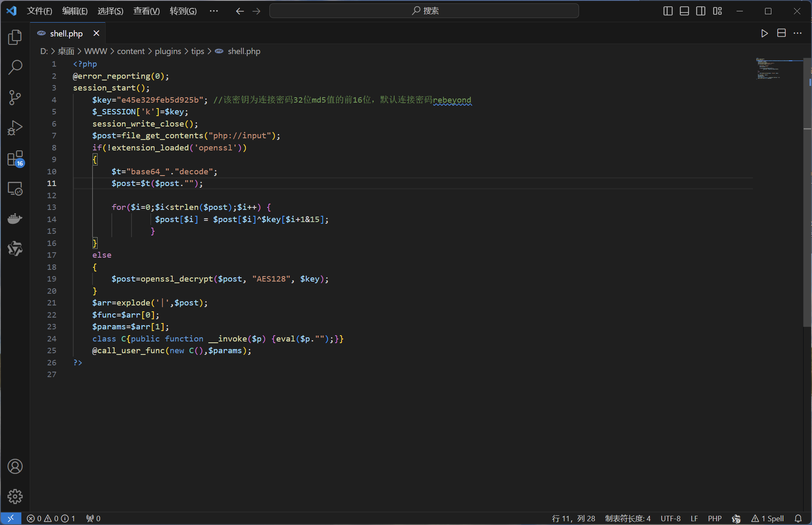Open the Source Control view

click(15, 97)
